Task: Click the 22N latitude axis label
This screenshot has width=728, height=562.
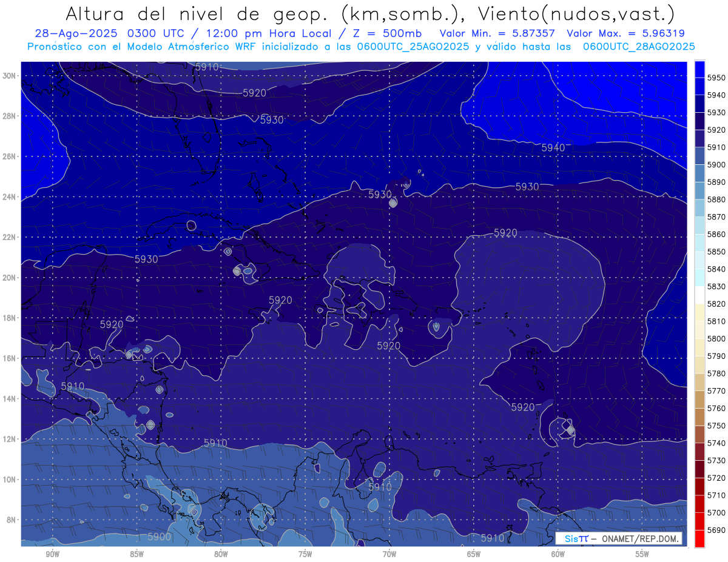Action: [x=9, y=237]
